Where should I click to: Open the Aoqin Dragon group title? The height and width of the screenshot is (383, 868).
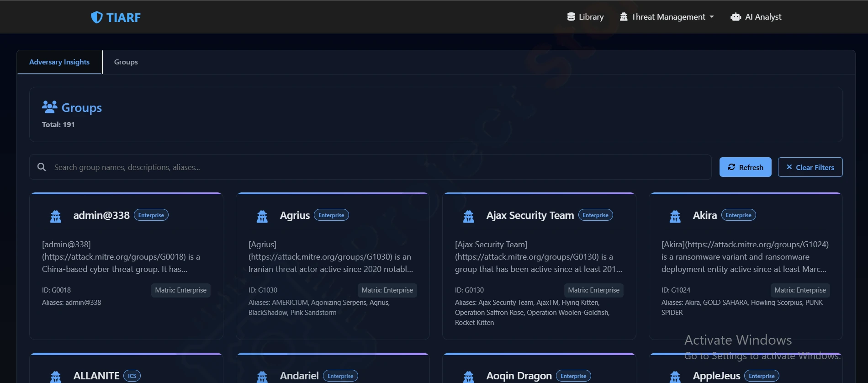point(519,376)
